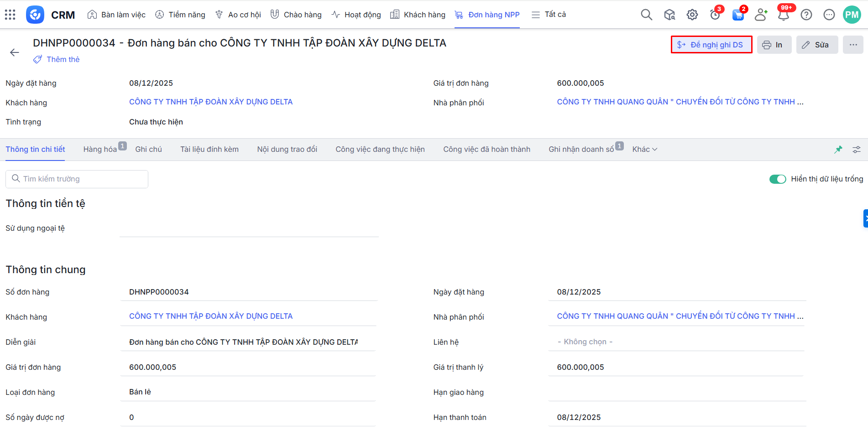Image resolution: width=868 pixels, height=435 pixels.
Task: Click the back arrow icon
Action: pyautogui.click(x=15, y=52)
